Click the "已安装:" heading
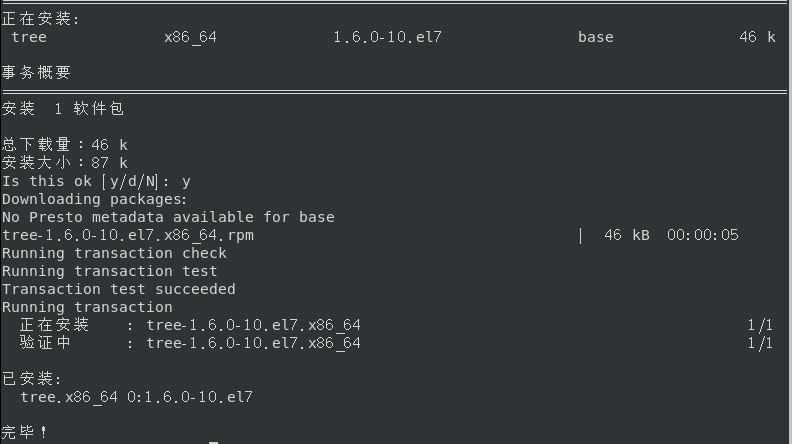792x444 pixels. tap(32, 379)
